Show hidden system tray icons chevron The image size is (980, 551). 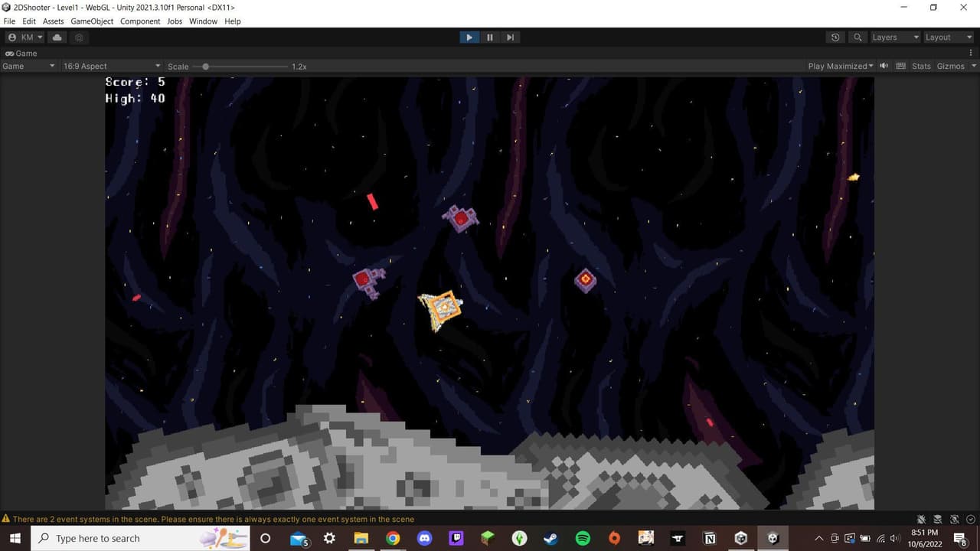819,538
